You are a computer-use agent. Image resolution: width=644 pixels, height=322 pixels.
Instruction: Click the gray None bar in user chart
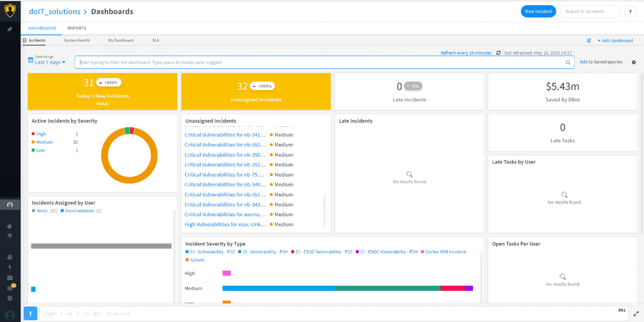coord(101,246)
